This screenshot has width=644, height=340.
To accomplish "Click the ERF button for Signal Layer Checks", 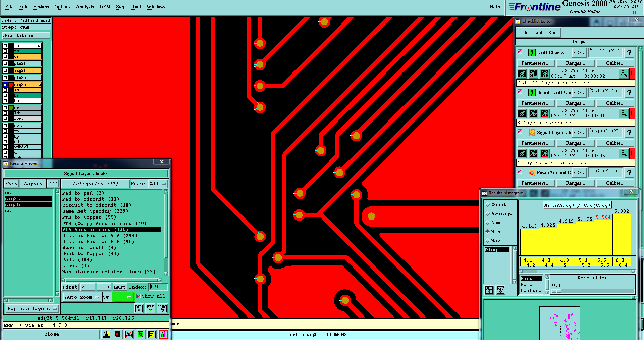I will [579, 133].
